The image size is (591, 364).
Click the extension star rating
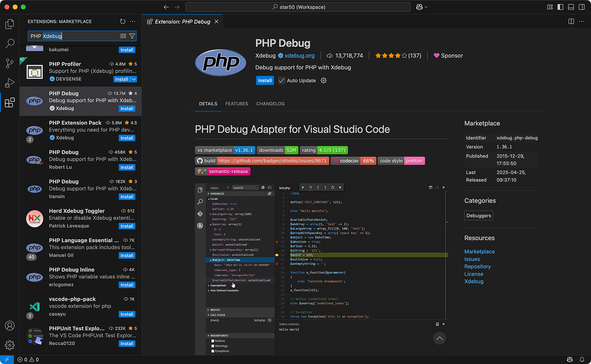398,56
